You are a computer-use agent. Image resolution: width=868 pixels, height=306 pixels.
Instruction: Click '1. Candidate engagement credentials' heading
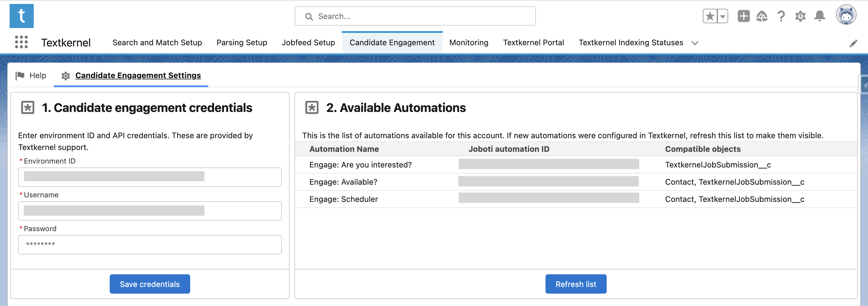(147, 108)
